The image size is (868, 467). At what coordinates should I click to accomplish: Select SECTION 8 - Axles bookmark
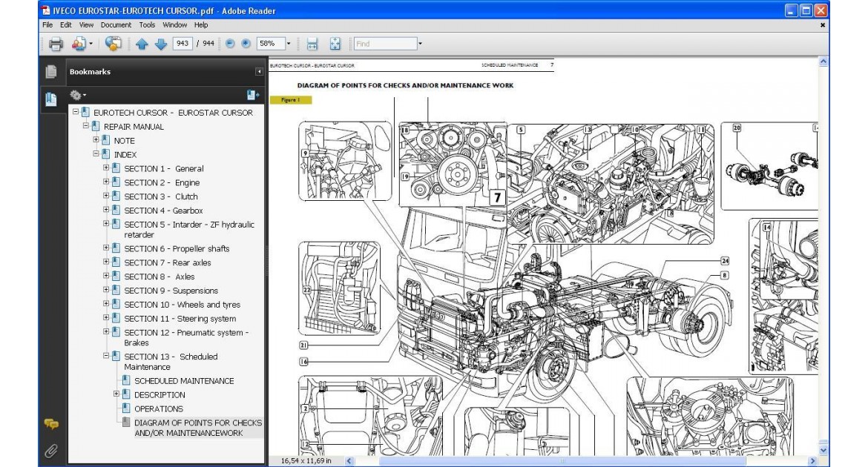pos(160,276)
